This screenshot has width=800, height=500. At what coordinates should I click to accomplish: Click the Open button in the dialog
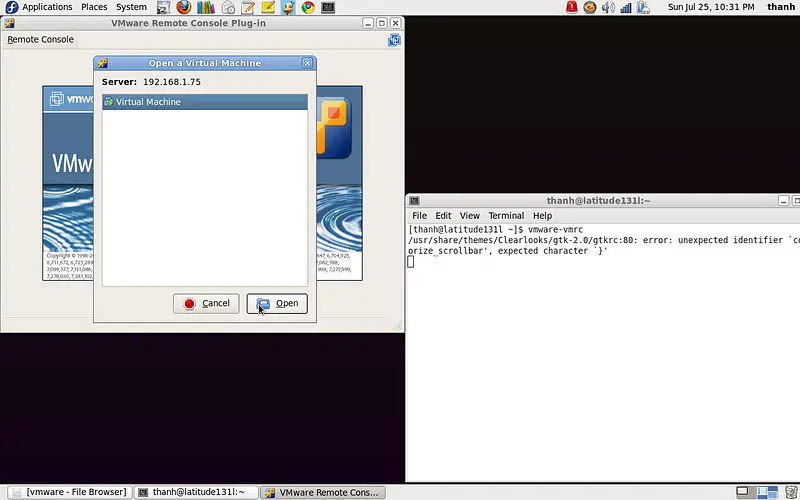277,304
